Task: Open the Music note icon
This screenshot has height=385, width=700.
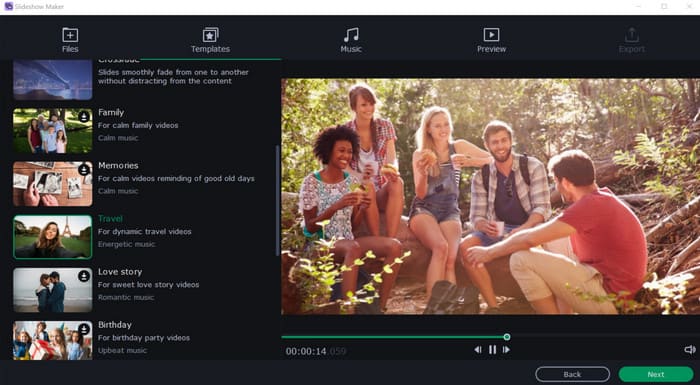Action: coord(351,35)
